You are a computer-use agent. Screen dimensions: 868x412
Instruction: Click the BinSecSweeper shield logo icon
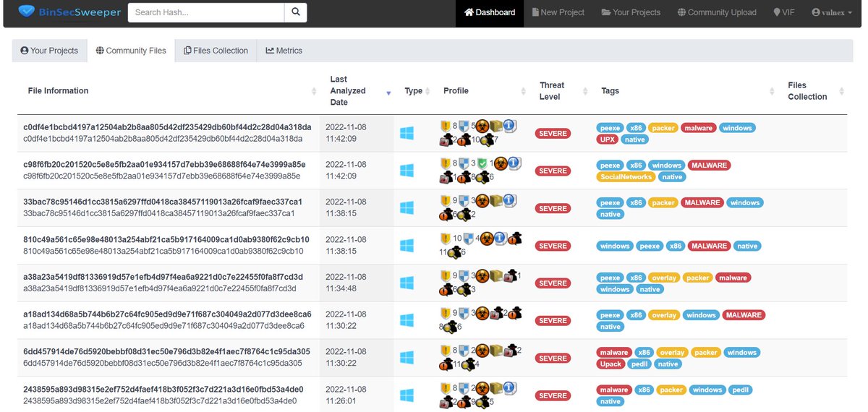point(26,12)
